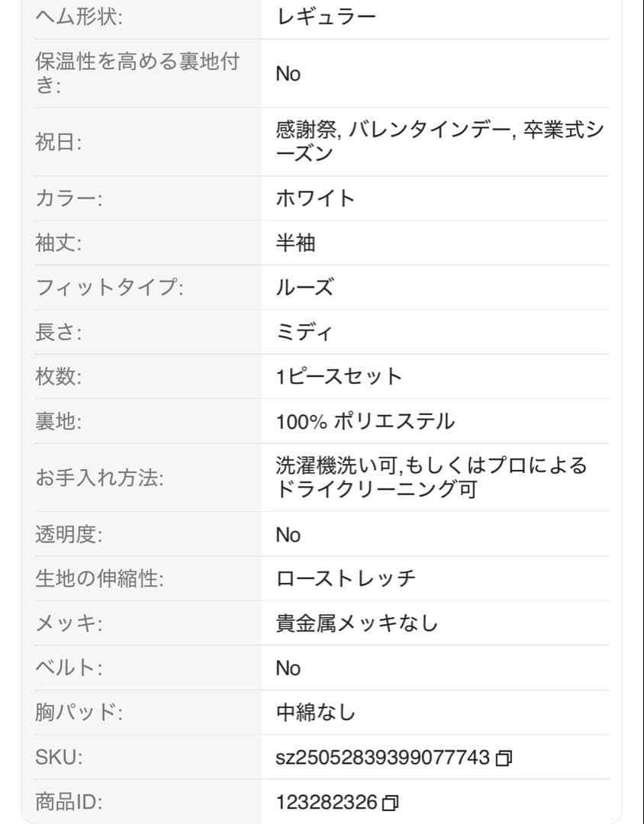Copy the SKU number using copy icon
Image resolution: width=644 pixels, height=824 pixels.
pos(504,758)
